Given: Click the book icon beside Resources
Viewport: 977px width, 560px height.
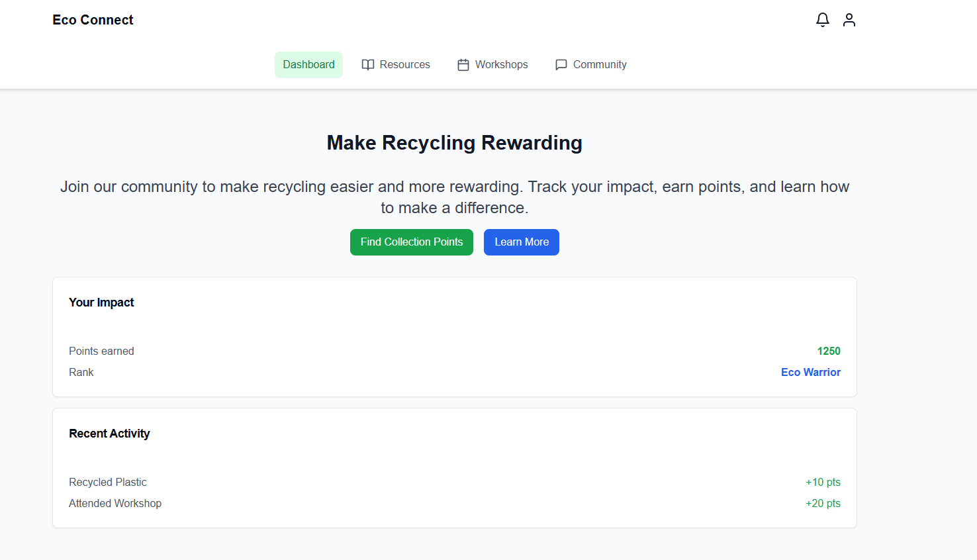Looking at the screenshot, I should [x=368, y=64].
